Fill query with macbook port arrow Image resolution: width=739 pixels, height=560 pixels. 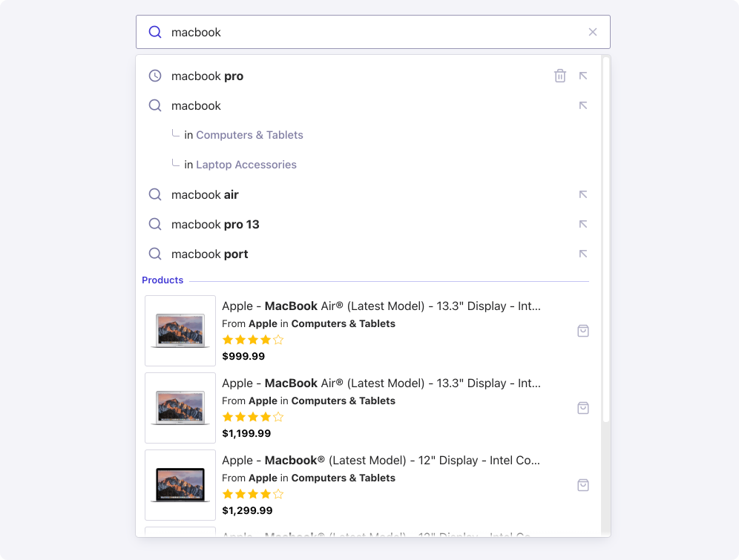(x=583, y=254)
